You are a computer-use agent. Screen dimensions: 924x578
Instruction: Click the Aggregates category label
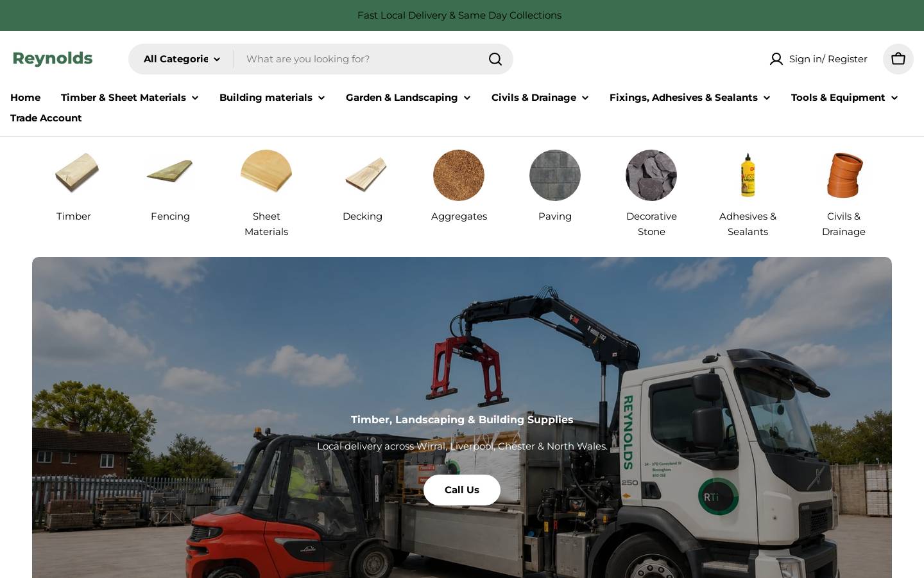click(x=459, y=216)
